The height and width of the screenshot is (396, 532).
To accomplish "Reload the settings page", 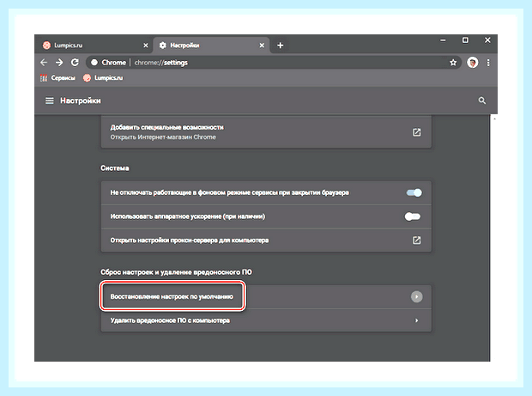I will (75, 63).
